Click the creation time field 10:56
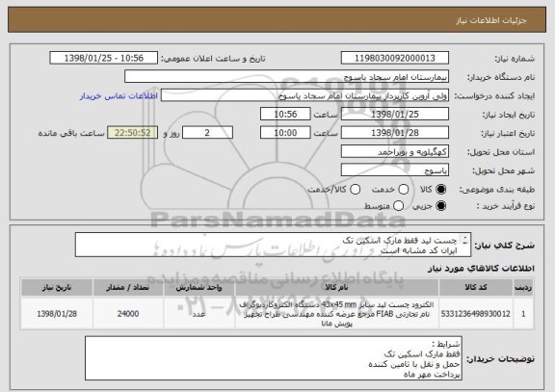 coord(285,114)
